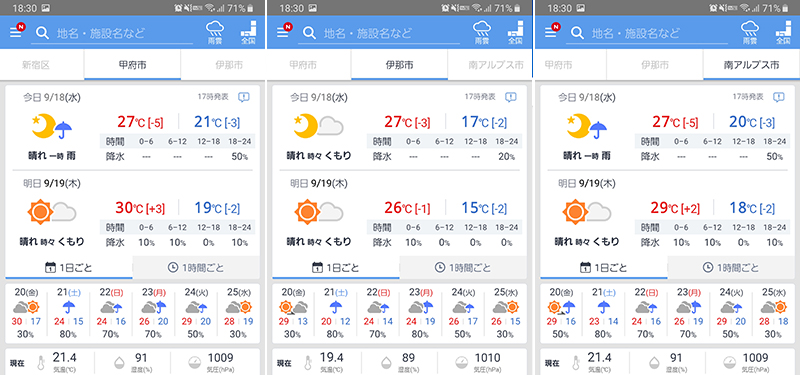Select the active 南アルプス市 tab in right screen
Screen dimensions: 800x375
click(751, 65)
